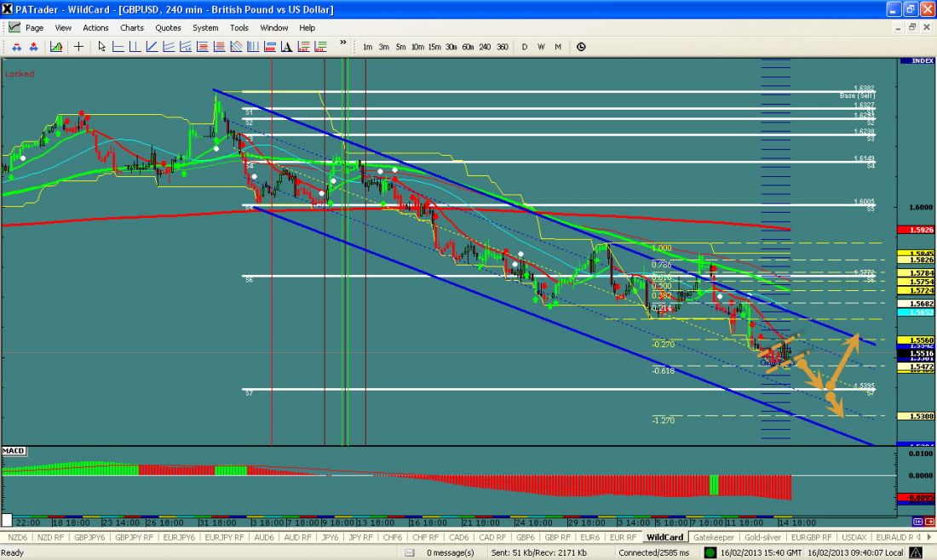Open the Charts menu
This screenshot has height=560, width=937.
(x=132, y=27)
